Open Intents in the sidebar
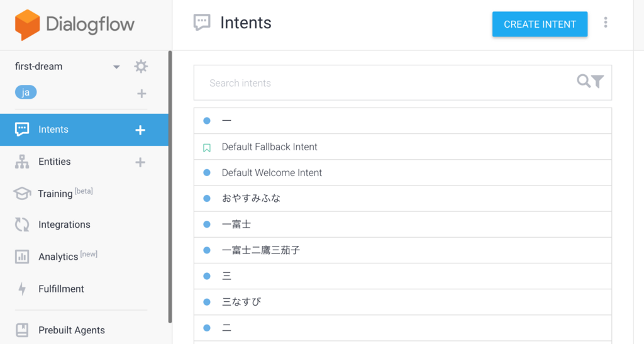 tap(53, 130)
